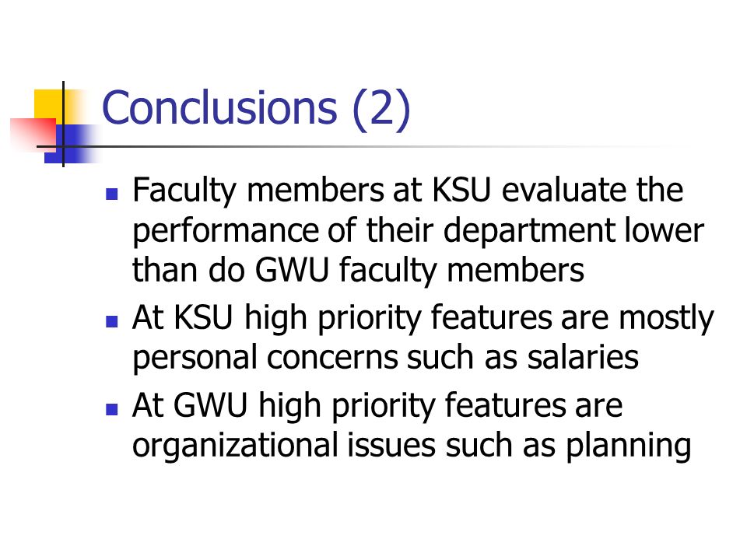Click the word 'planning' in third bullet
The width and height of the screenshot is (747, 560).
coord(629,446)
